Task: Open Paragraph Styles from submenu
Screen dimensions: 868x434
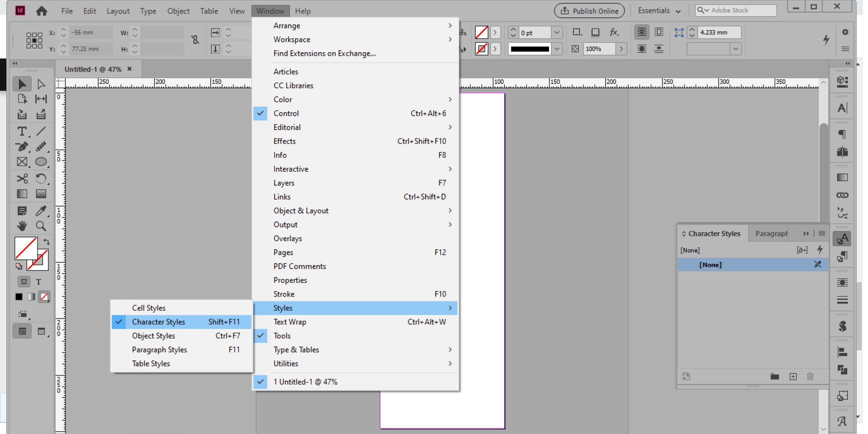Action: click(159, 349)
